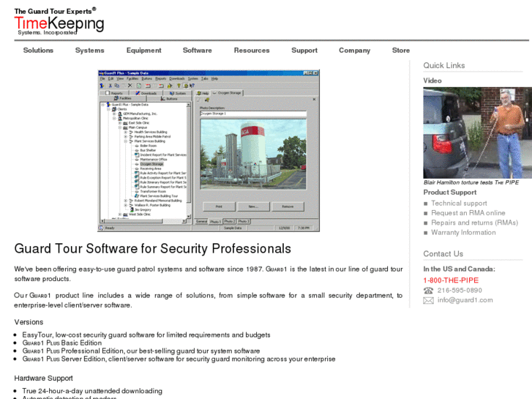Switch to the General tab at panel bottom
This screenshot has width=532, height=399.
(201, 221)
